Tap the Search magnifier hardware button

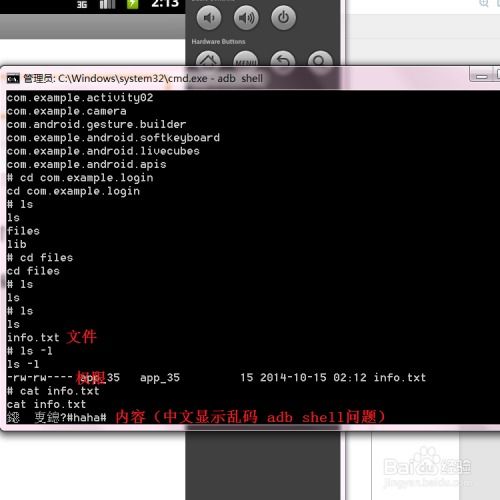[x=320, y=59]
